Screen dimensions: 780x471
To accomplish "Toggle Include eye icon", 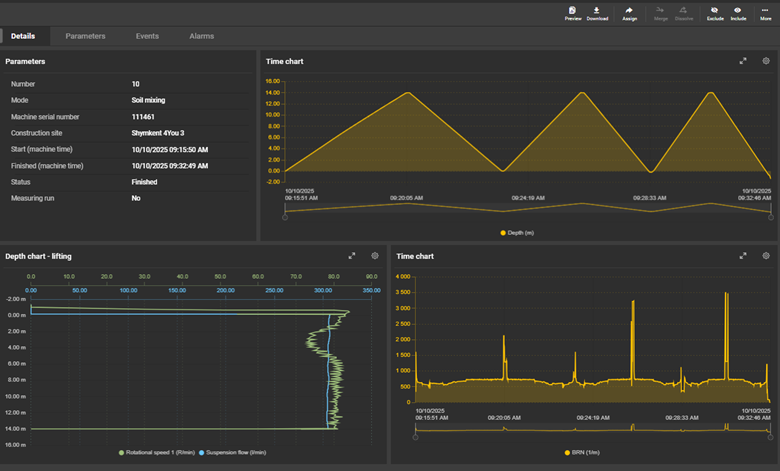I will click(x=738, y=10).
